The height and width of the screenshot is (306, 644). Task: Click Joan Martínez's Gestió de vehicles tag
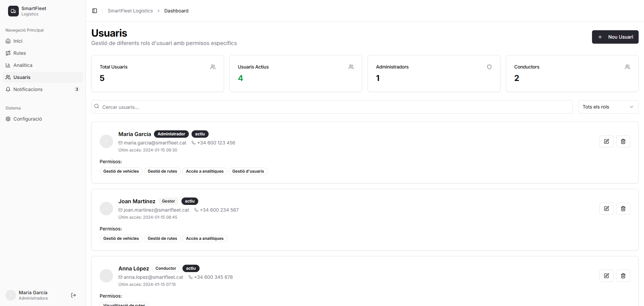click(x=121, y=238)
